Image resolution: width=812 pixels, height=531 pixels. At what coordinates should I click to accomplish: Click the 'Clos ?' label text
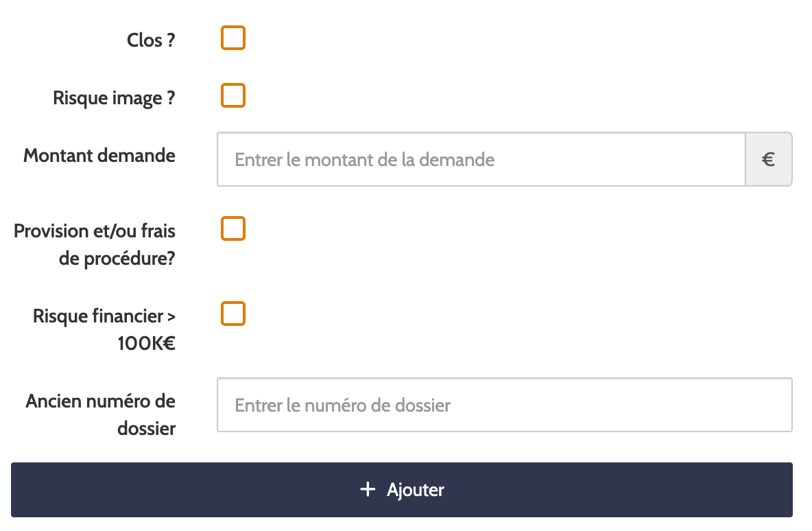pyautogui.click(x=151, y=40)
